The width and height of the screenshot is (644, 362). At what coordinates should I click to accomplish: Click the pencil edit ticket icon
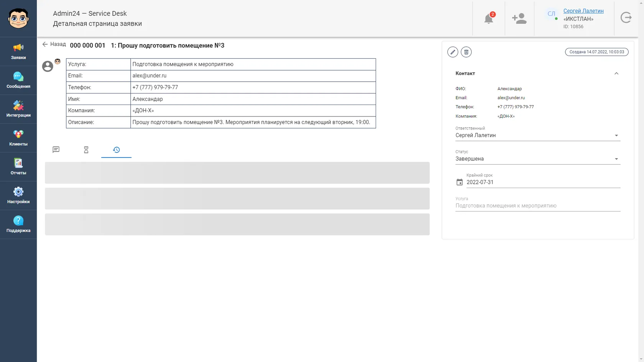453,52
